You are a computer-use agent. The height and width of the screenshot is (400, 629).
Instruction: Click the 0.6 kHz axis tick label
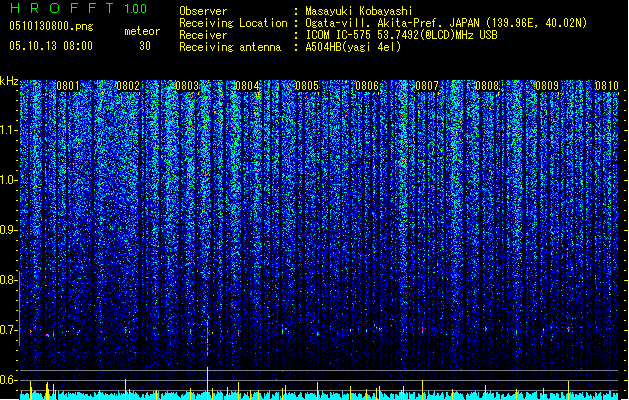point(8,380)
